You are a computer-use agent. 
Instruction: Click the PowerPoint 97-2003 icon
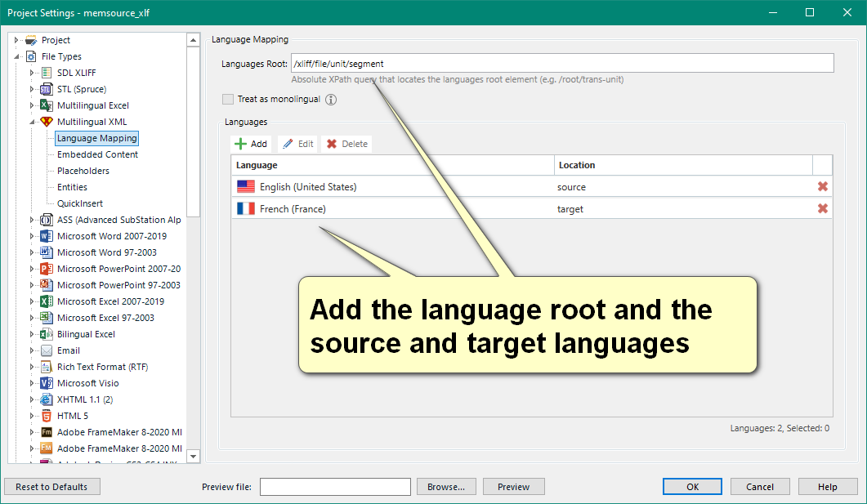coord(47,285)
